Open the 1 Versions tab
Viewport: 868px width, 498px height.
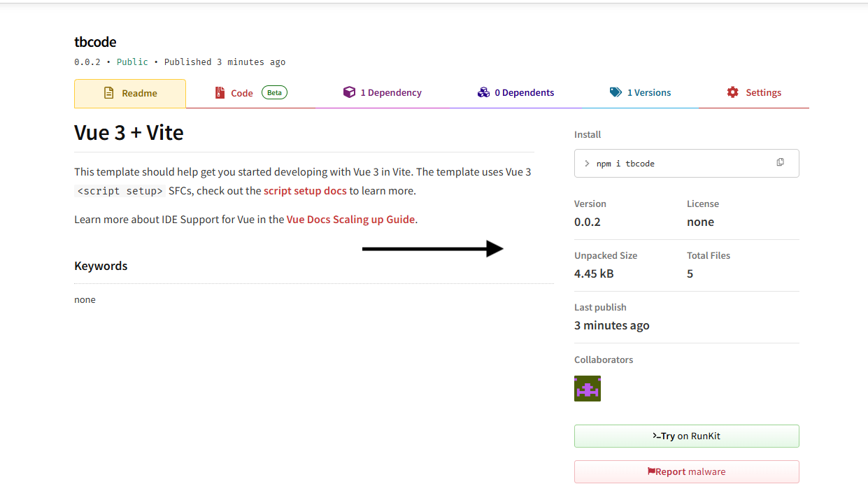pyautogui.click(x=648, y=92)
